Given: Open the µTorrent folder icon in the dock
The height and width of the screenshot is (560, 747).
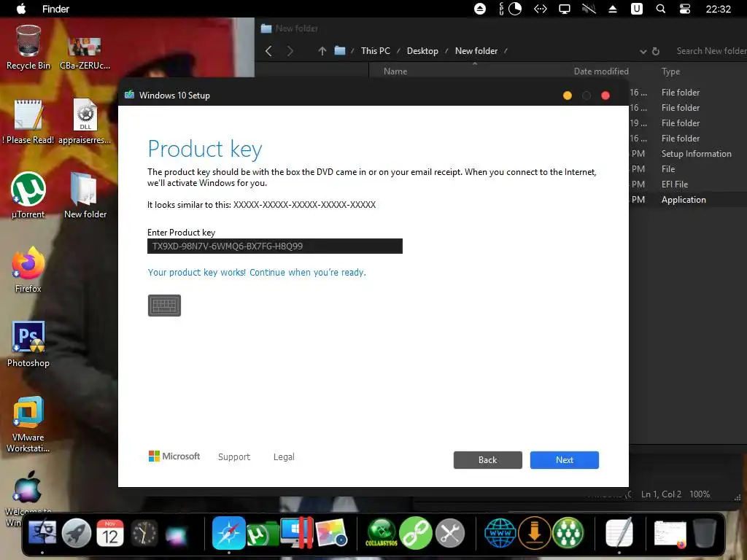Looking at the screenshot, I should 263,533.
